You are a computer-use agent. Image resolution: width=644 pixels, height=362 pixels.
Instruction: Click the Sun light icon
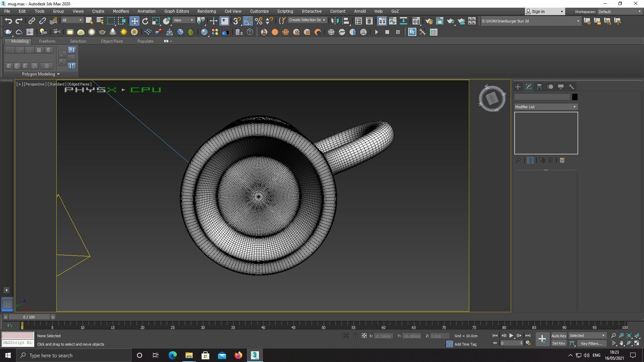[x=123, y=32]
